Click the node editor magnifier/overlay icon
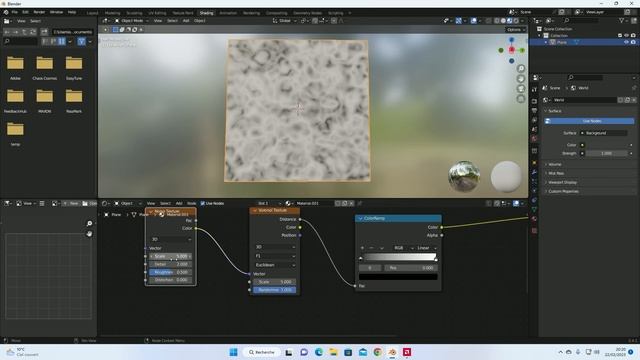Image resolution: width=640 pixels, height=360 pixels. [x=516, y=203]
